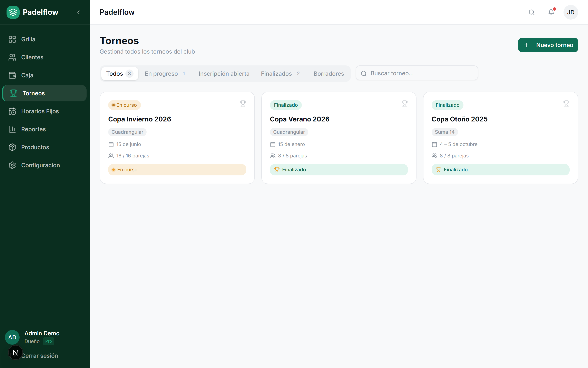The image size is (588, 368).
Task: Click calendar icon beside 4 – 5 de octubre
Action: 434,144
